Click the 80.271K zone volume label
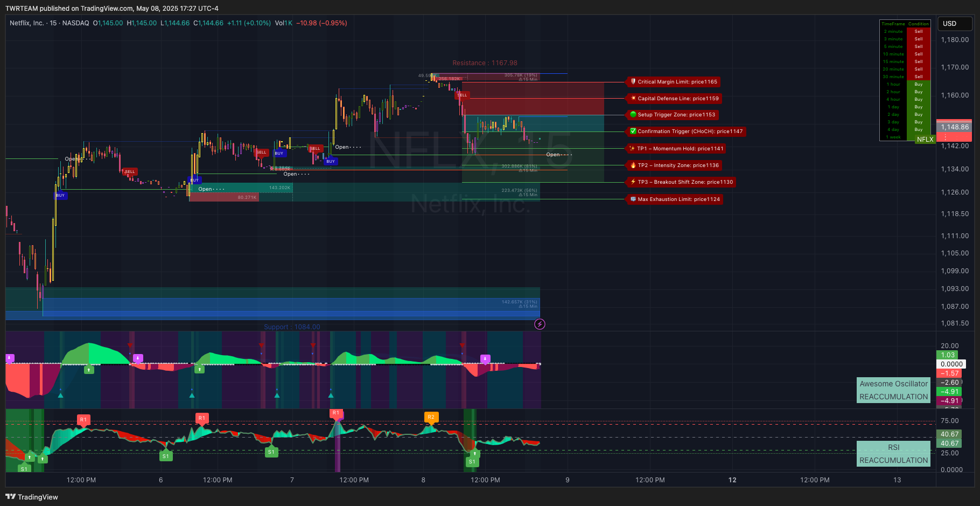980x506 pixels. pos(247,198)
